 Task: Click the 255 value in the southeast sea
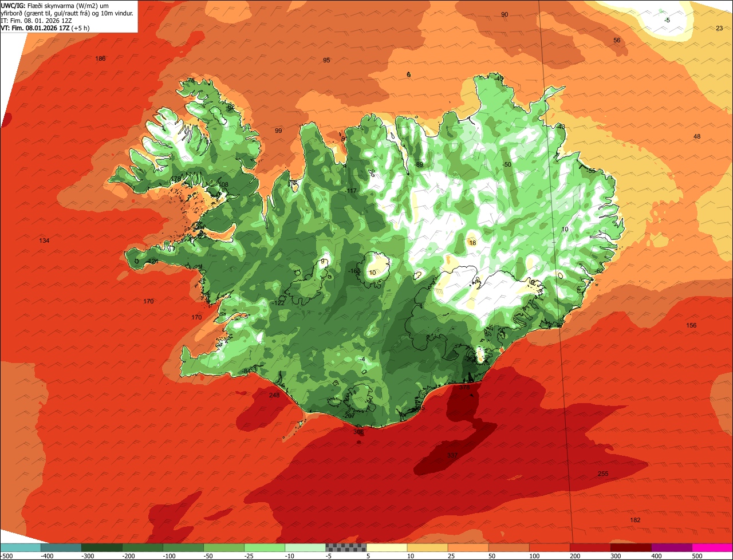[603, 474]
